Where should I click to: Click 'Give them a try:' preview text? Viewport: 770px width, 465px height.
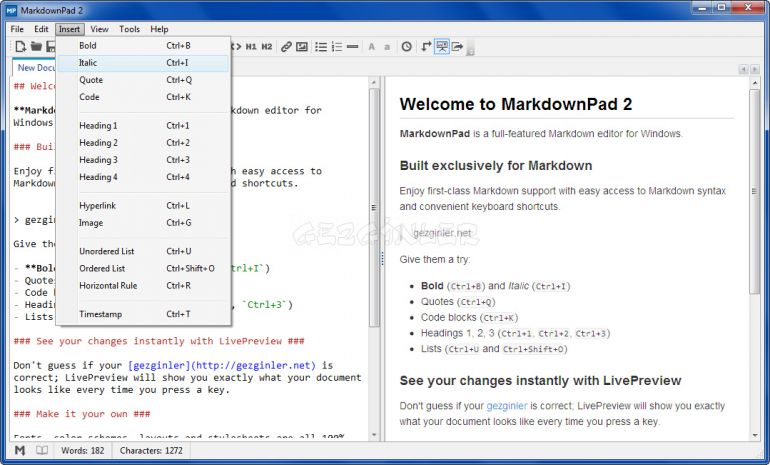pos(435,260)
